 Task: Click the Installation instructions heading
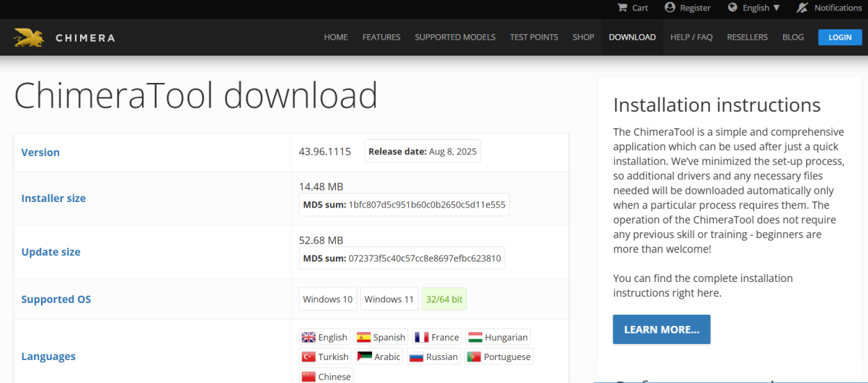(x=717, y=105)
